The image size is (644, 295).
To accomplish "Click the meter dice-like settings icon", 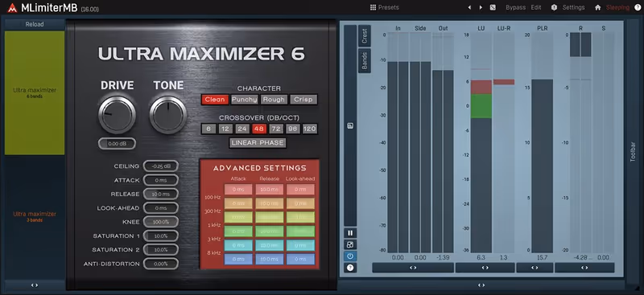I will pyautogui.click(x=350, y=245).
